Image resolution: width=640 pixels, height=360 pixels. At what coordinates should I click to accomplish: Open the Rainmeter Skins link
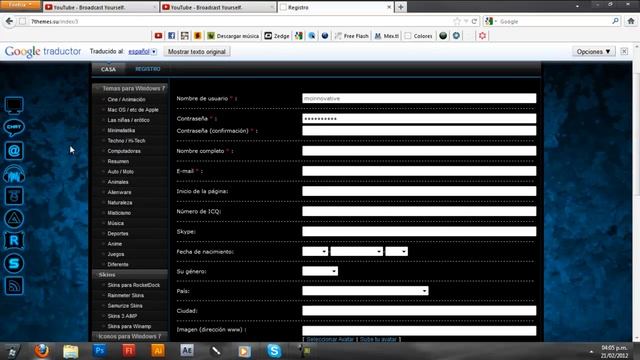pos(125,295)
